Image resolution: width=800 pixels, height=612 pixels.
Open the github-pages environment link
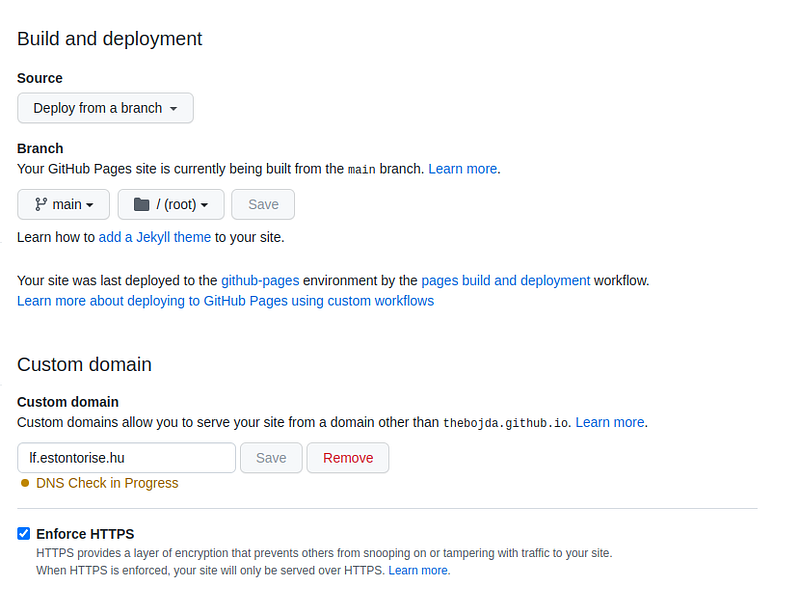[x=260, y=280]
